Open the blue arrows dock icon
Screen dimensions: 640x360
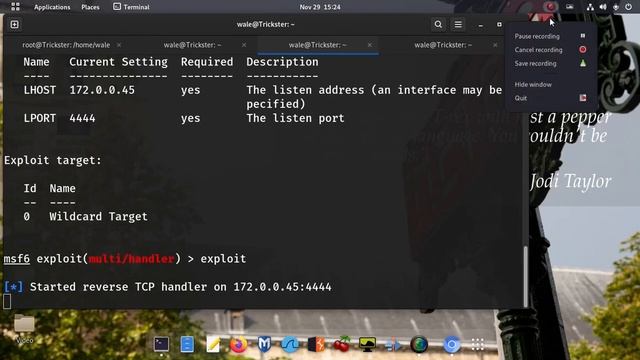coord(393,344)
